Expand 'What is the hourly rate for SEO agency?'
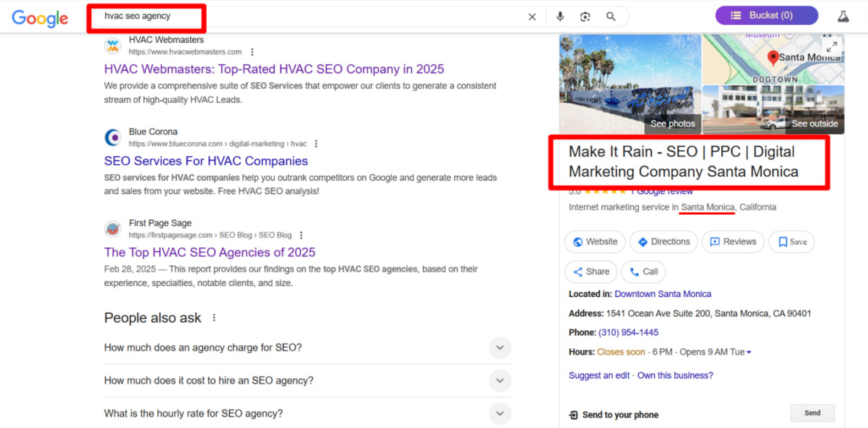The image size is (868, 428). point(307,413)
